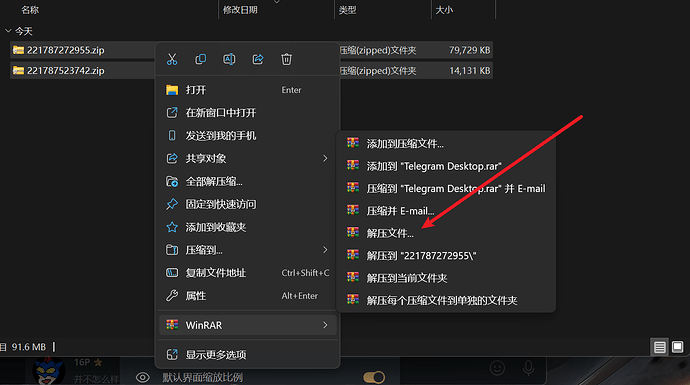Screen dimensions: 690x385
Task: Click the pin icon beside 固定到快速访问
Action: pyautogui.click(x=172, y=204)
